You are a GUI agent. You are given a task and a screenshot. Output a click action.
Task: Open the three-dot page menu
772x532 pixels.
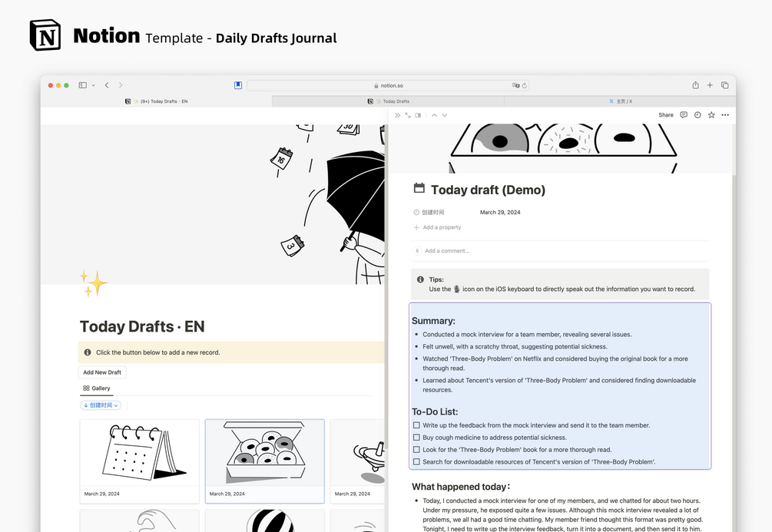click(725, 115)
